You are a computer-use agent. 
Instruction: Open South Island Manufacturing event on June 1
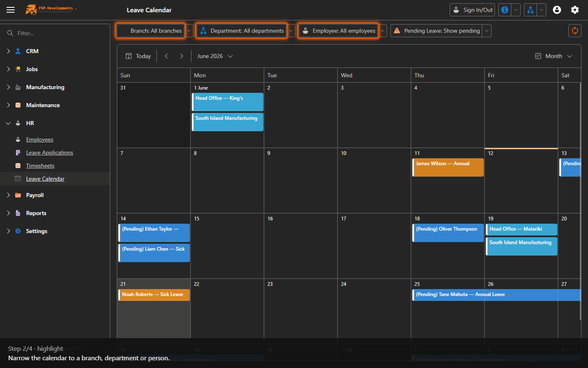227,122
